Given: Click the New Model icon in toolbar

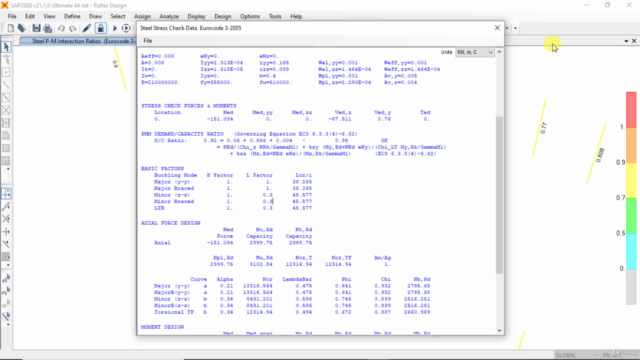Looking at the screenshot, I should coord(11,28).
